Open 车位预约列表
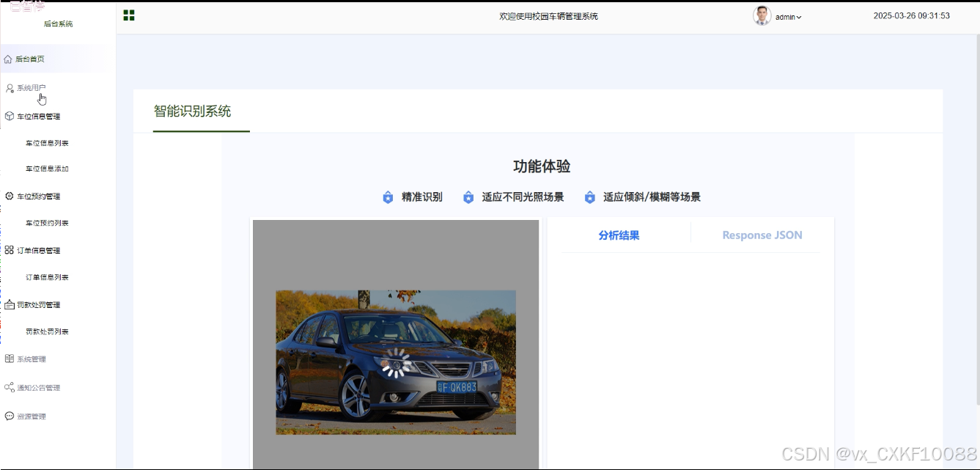Screen dimensions: 980x470 (47, 223)
